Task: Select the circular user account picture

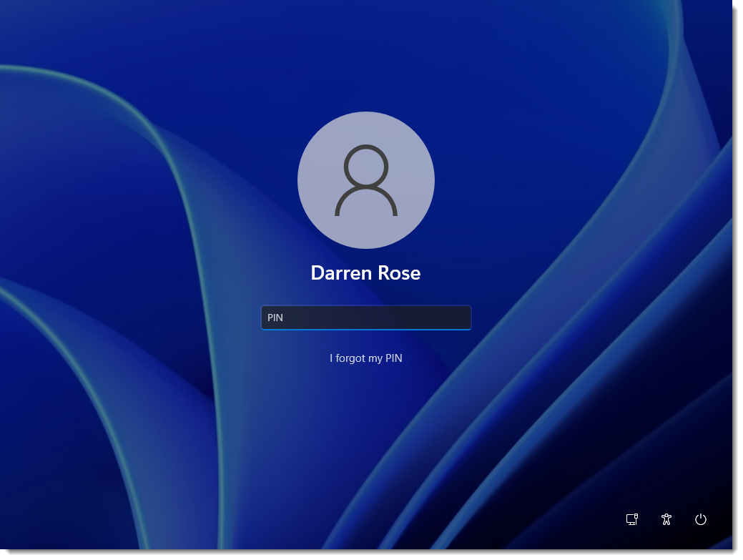Action: pos(365,180)
